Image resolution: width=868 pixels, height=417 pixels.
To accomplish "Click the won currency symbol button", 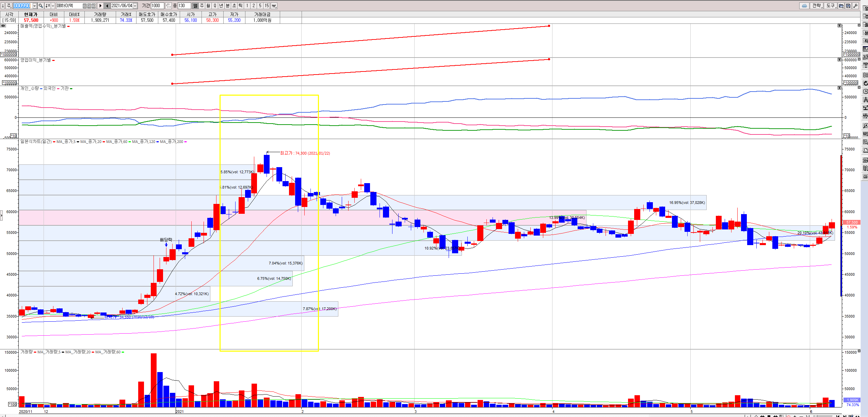I will click(274, 6).
